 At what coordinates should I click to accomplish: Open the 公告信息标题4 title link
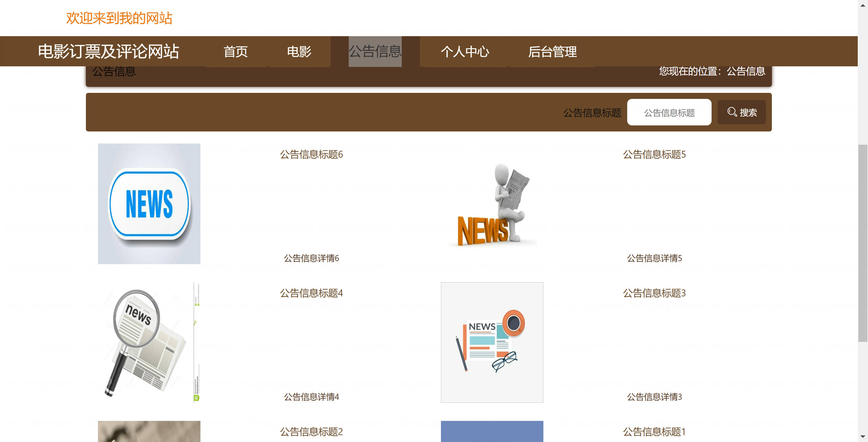point(311,293)
